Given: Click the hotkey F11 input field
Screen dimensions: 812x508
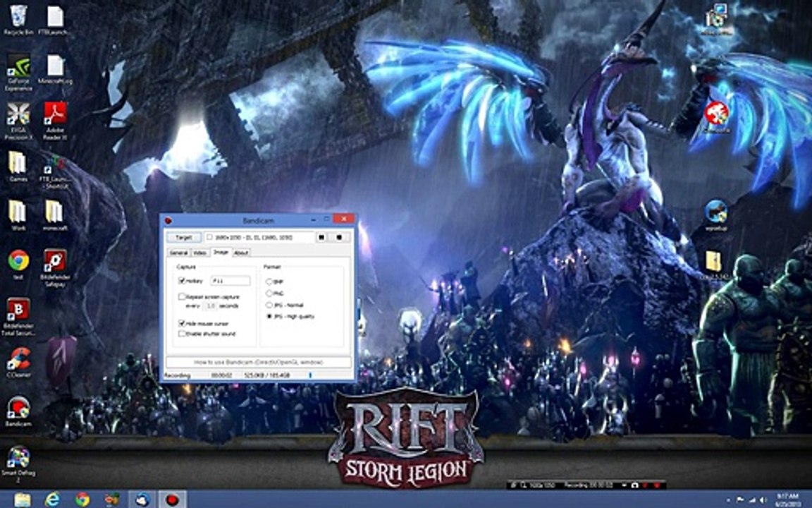Looking at the screenshot, I should (230, 280).
